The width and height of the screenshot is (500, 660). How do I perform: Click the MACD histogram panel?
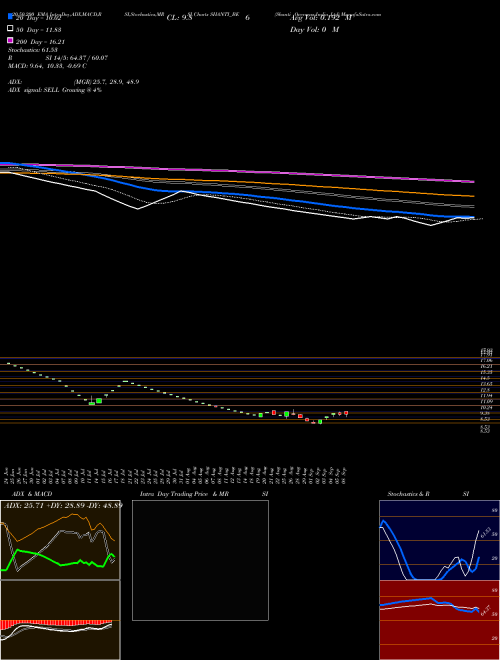click(x=60, y=620)
